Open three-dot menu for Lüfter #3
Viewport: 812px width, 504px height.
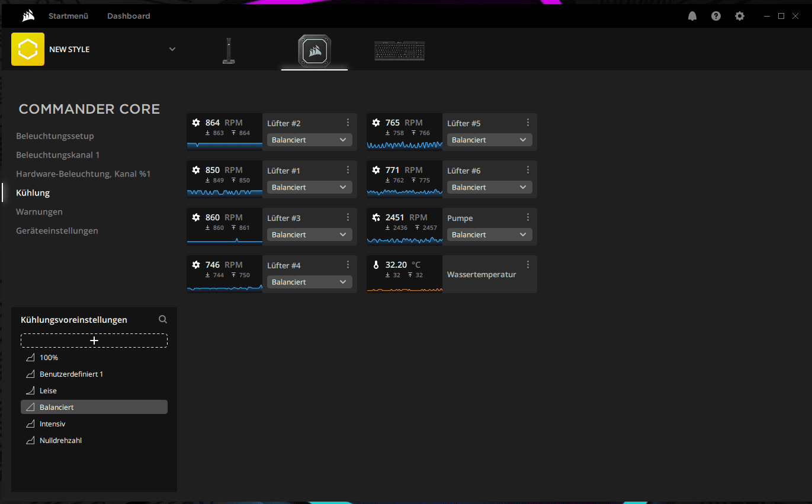pyautogui.click(x=348, y=217)
